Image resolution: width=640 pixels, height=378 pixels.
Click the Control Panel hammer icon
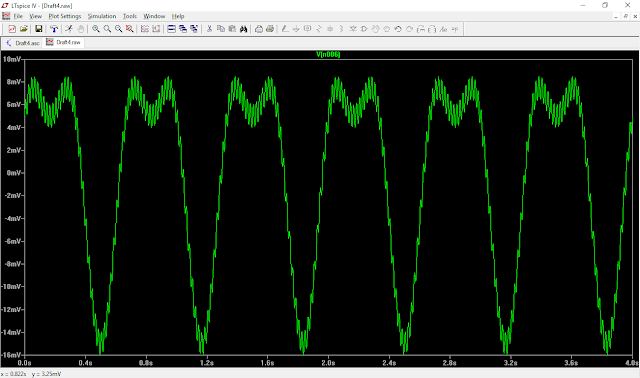(x=54, y=29)
